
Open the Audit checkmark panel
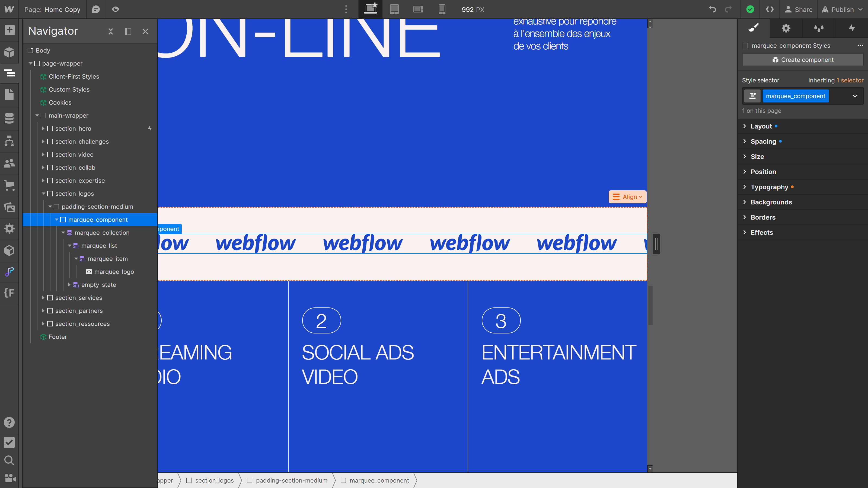(9, 442)
